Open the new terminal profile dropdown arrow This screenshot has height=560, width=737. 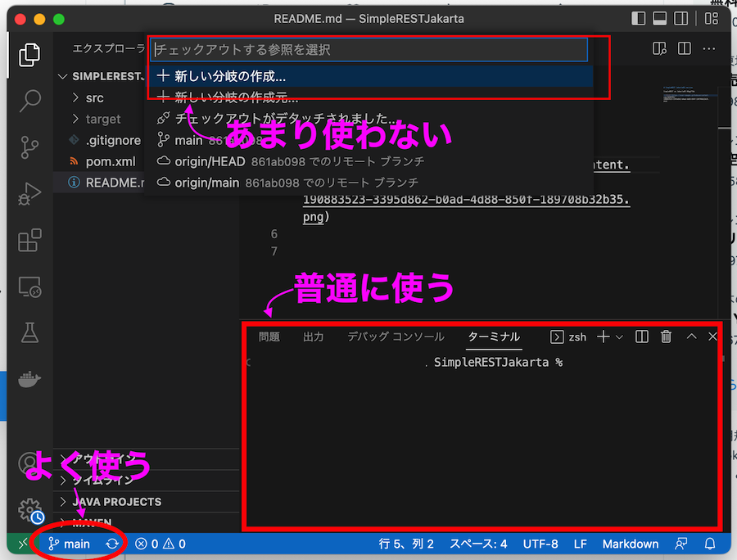[x=619, y=336]
